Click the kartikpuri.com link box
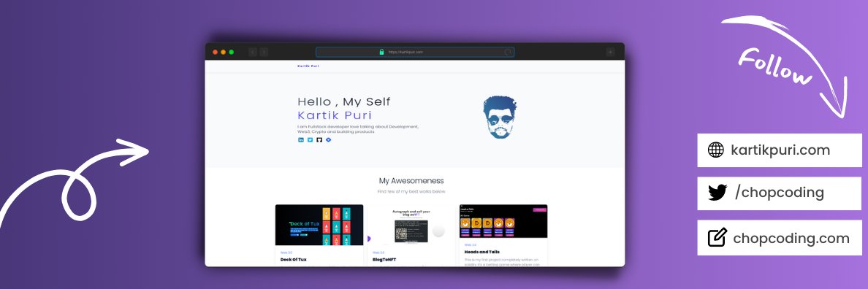This screenshot has width=868, height=289. [780, 150]
